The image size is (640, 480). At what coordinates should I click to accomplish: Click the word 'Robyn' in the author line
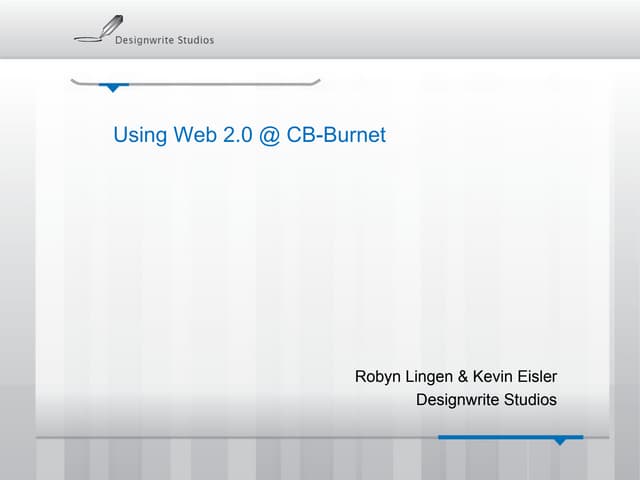(379, 377)
